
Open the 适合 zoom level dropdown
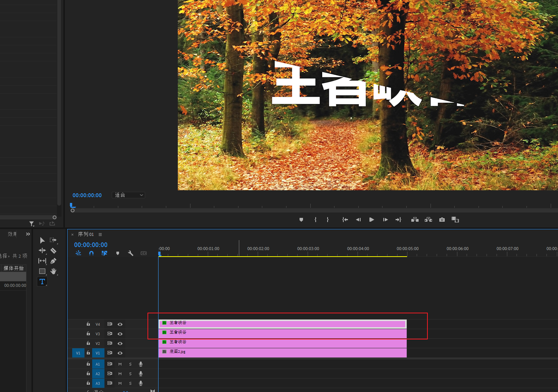[129, 195]
